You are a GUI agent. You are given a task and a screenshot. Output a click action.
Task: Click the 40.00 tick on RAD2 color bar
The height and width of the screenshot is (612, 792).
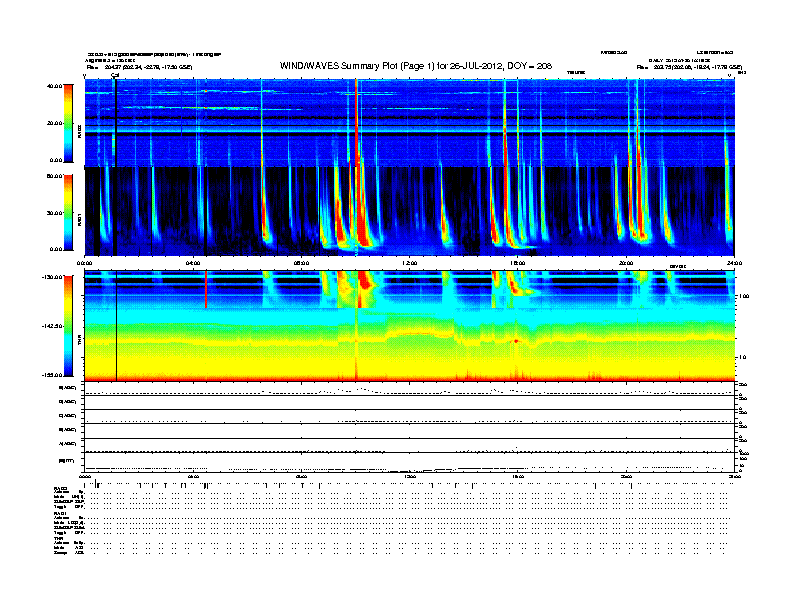point(55,86)
